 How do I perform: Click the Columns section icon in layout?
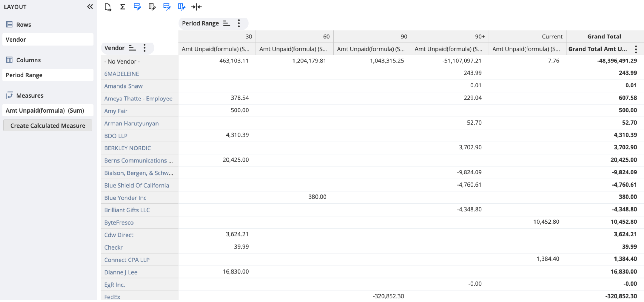coord(9,60)
